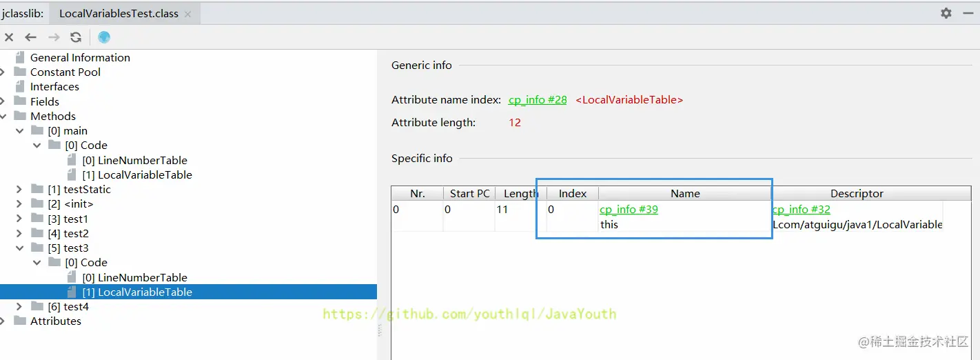Click the Interfaces file icon
Viewport: 980px width, 360px height.
[x=20, y=86]
